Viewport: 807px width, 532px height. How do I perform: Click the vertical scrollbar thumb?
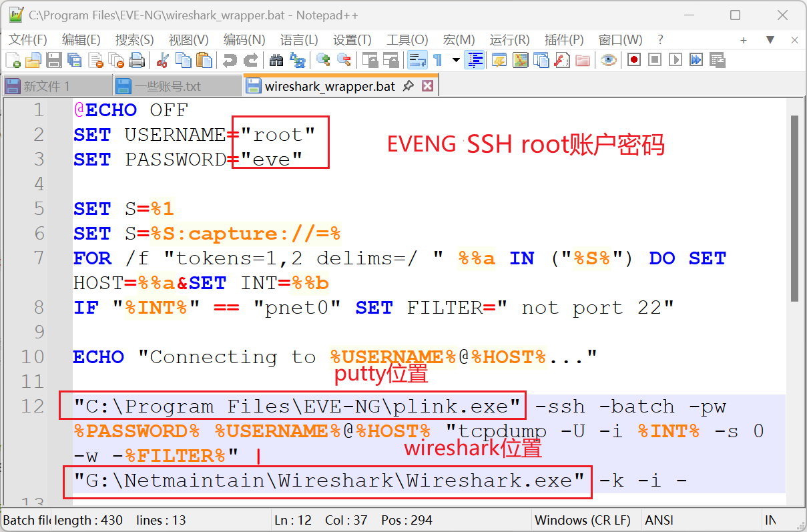pyautogui.click(x=794, y=207)
